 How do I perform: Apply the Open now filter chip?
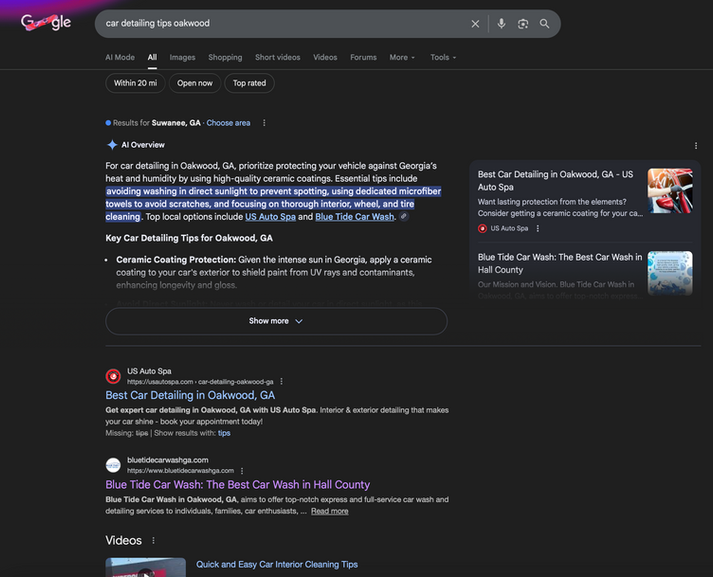195,83
